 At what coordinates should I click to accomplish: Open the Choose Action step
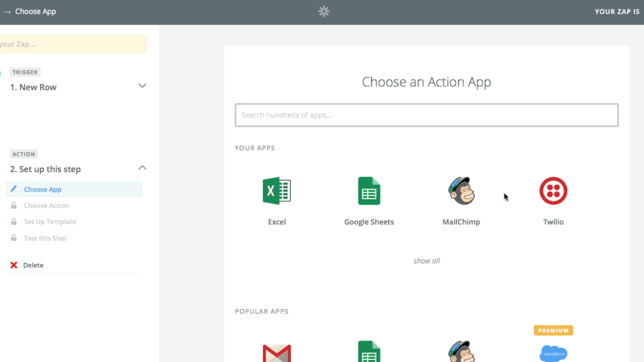point(46,205)
